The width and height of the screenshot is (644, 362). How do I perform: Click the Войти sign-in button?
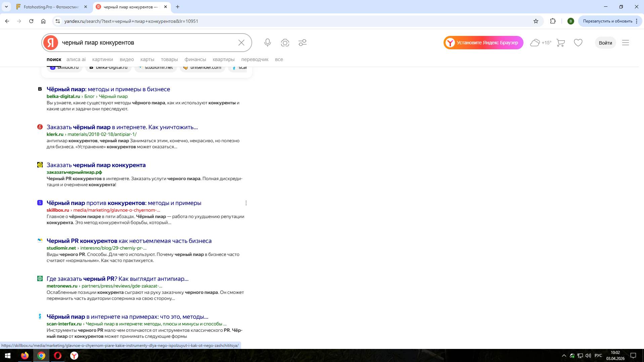click(x=605, y=43)
